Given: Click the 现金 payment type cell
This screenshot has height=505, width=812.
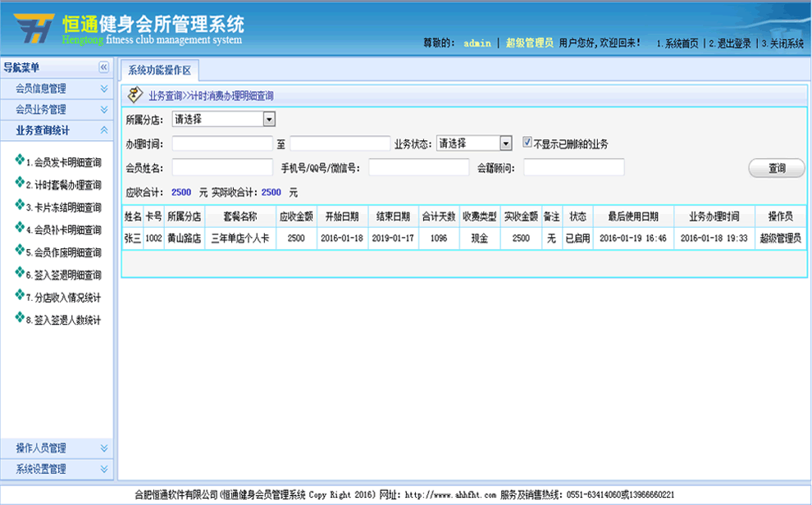Looking at the screenshot, I should (480, 239).
